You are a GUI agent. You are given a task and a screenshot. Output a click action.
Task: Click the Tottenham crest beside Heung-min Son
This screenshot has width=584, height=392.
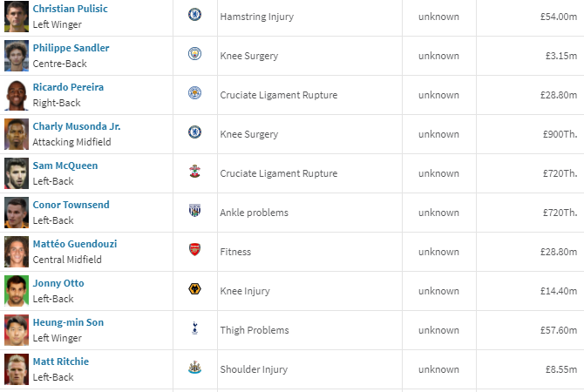(x=194, y=328)
